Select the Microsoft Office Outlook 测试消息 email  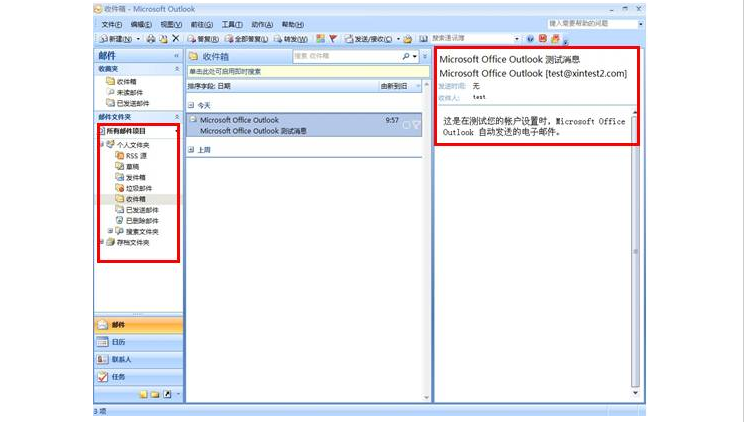point(304,125)
